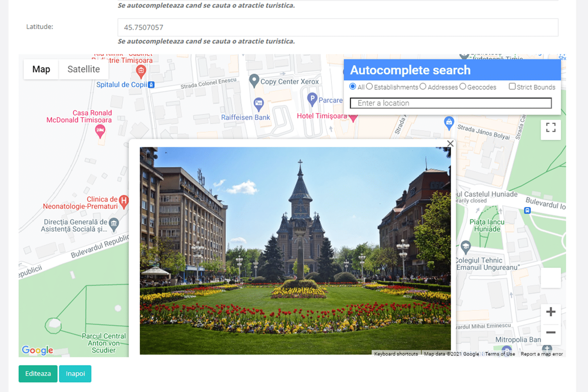588x392 pixels.
Task: Choose the Geocodes radio option
Action: tap(463, 87)
